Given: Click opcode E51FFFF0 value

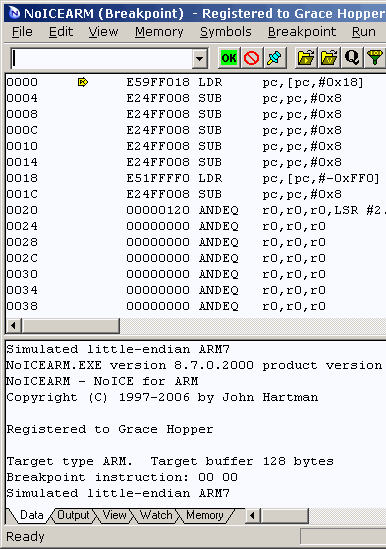Looking at the screenshot, I should 158,178.
